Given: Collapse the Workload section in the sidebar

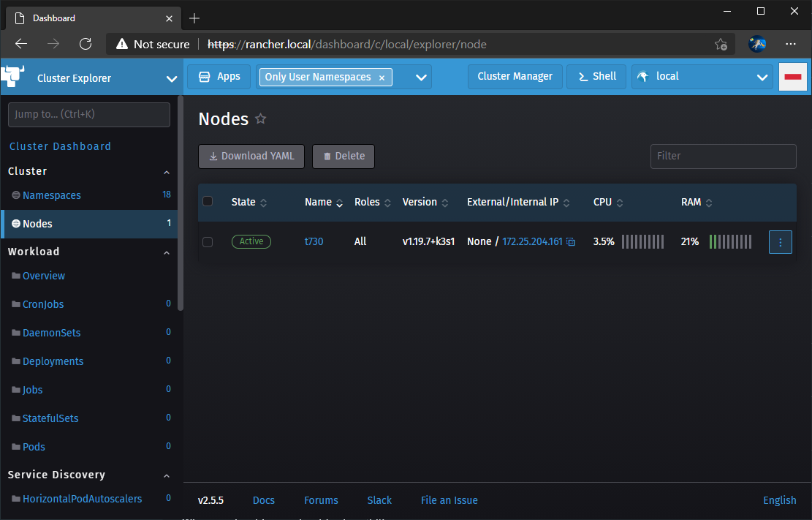Looking at the screenshot, I should pos(166,251).
